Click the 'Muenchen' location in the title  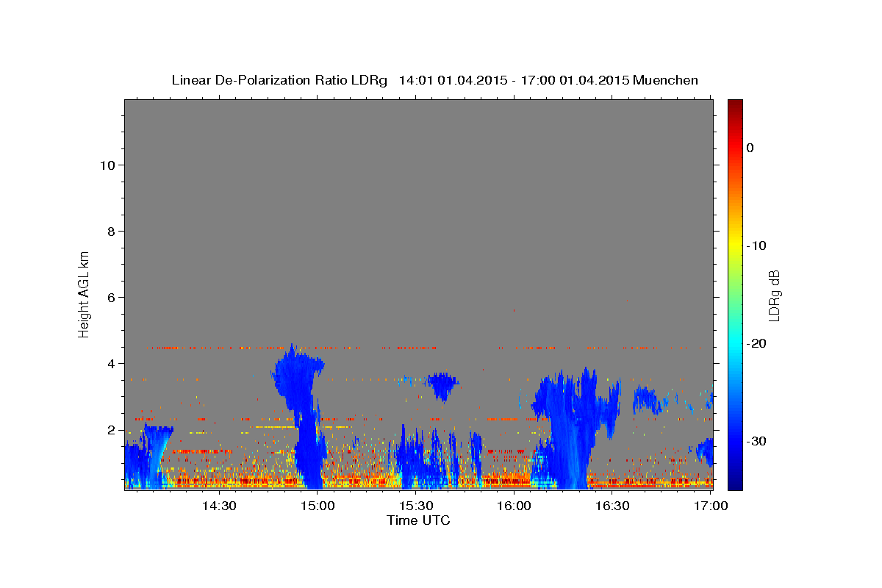click(x=666, y=80)
